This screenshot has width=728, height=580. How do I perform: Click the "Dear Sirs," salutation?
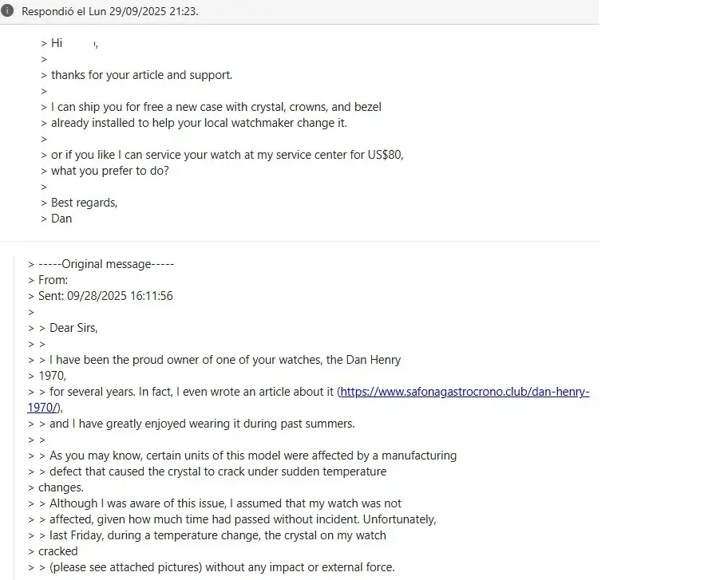point(73,328)
